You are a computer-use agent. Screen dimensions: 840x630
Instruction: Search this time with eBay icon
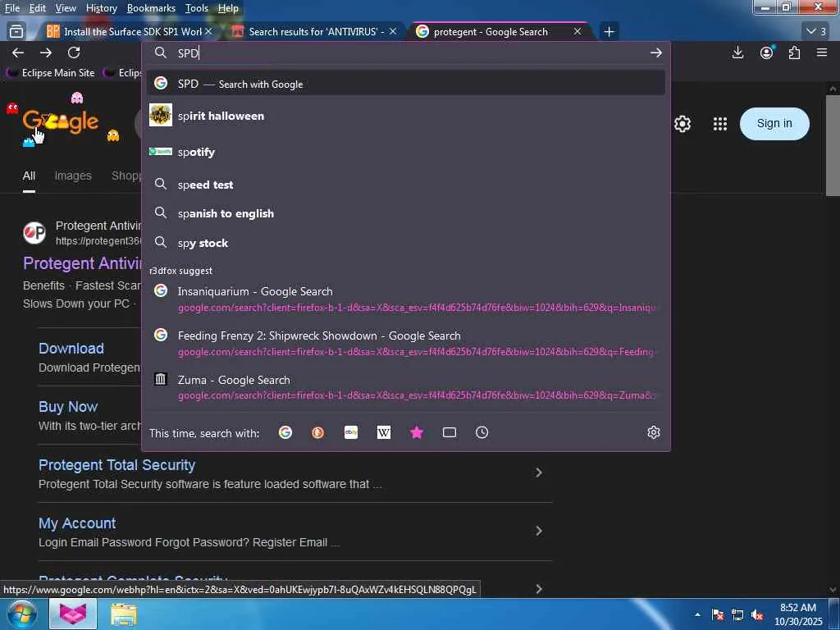coord(351,432)
